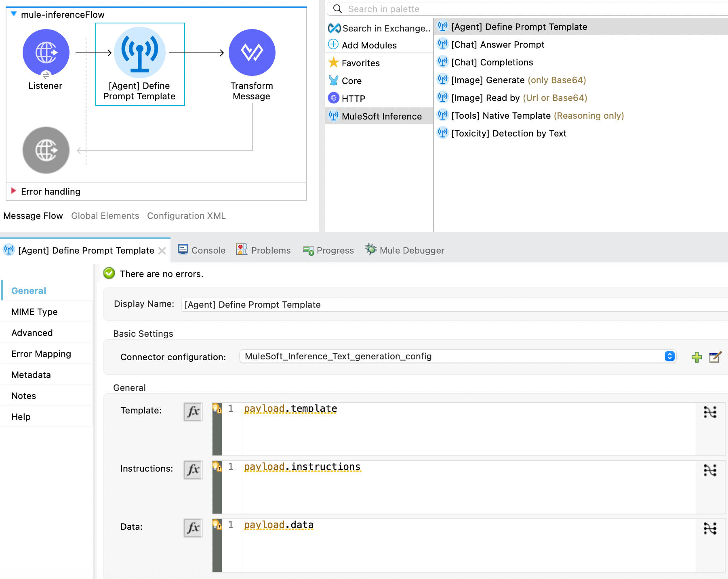
Task: Select the [Chat] Completions operation
Action: (x=485, y=62)
